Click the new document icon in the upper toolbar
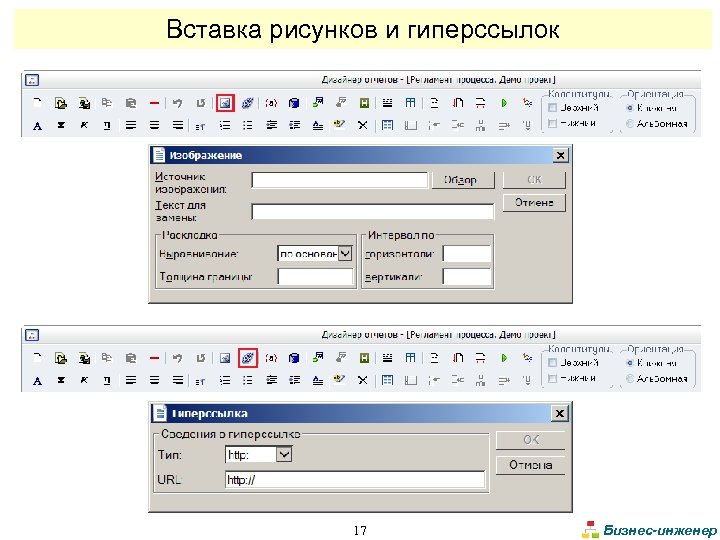 [x=37, y=103]
